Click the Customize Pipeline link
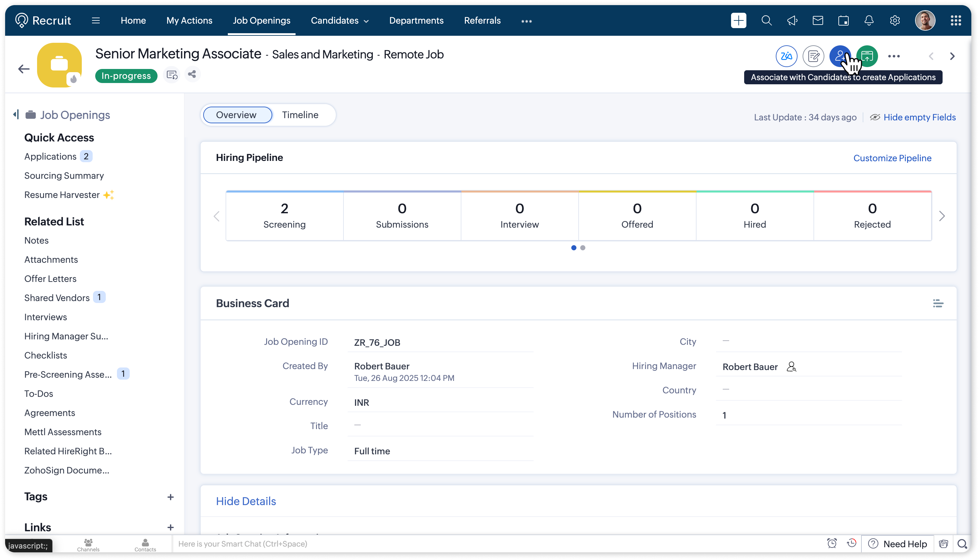The height and width of the screenshot is (560, 979). click(892, 158)
